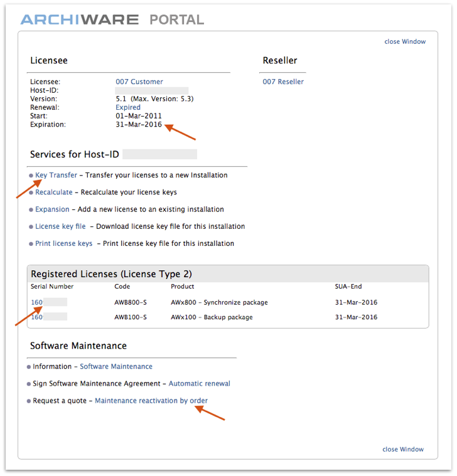Screen dimensions: 457x476
Task: Click the SUA-End column header
Action: 348,286
